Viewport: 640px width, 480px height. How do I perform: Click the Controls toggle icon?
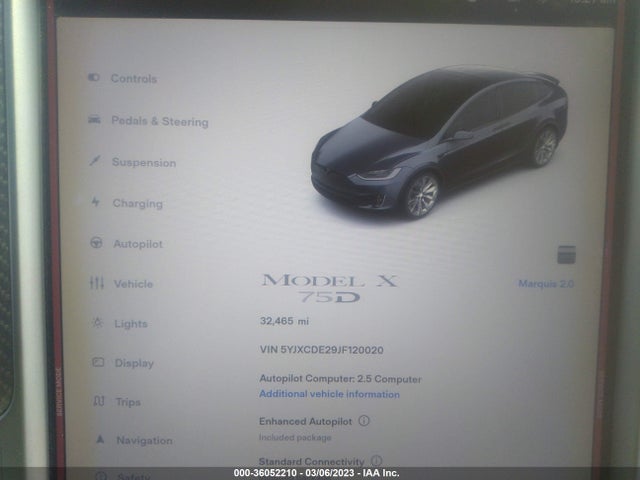[x=94, y=77]
